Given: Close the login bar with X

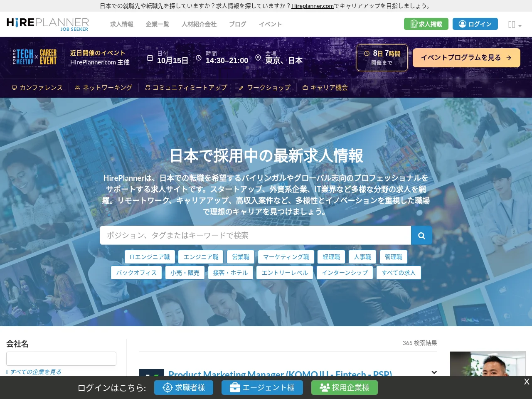Looking at the screenshot, I should pyautogui.click(x=527, y=382).
